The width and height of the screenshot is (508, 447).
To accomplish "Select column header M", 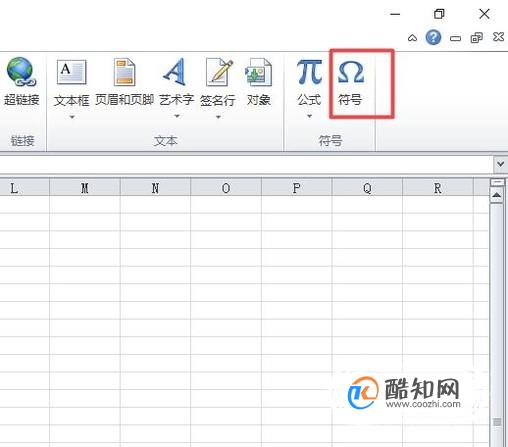I will (85, 188).
